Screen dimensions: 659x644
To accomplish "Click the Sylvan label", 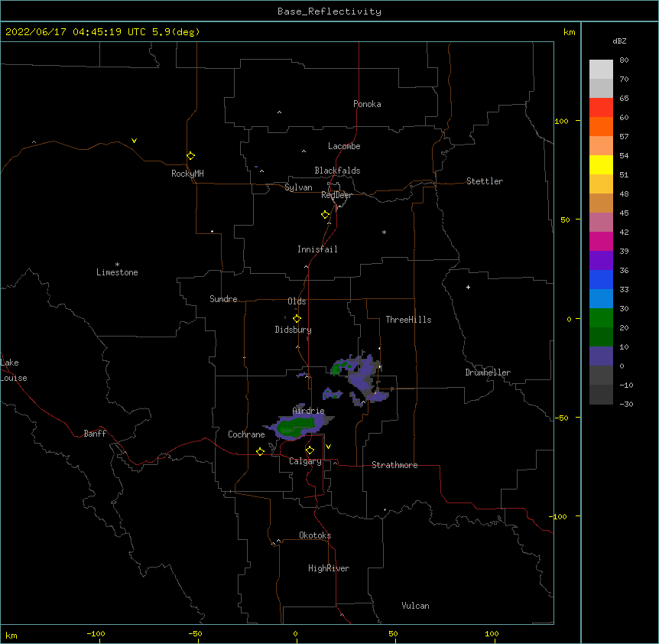I will [x=298, y=187].
